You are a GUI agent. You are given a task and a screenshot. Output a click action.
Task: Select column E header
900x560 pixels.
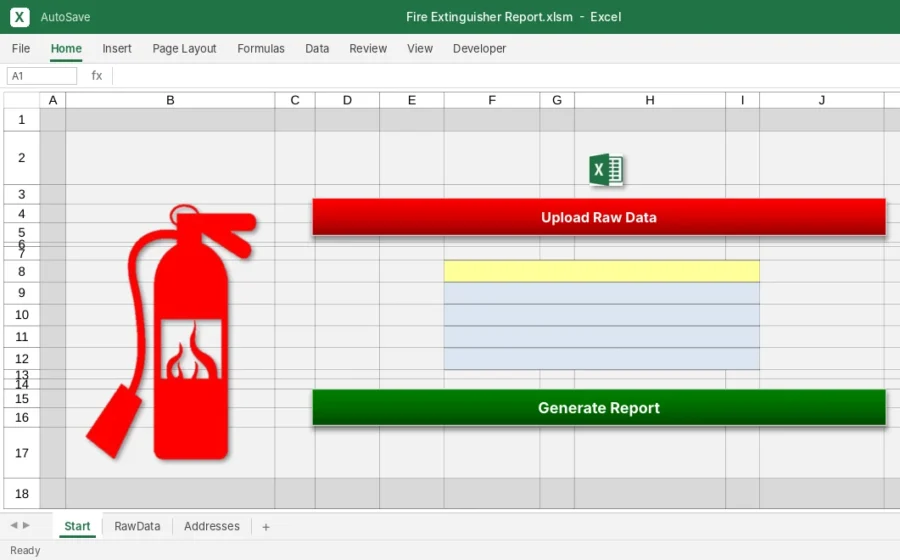412,100
